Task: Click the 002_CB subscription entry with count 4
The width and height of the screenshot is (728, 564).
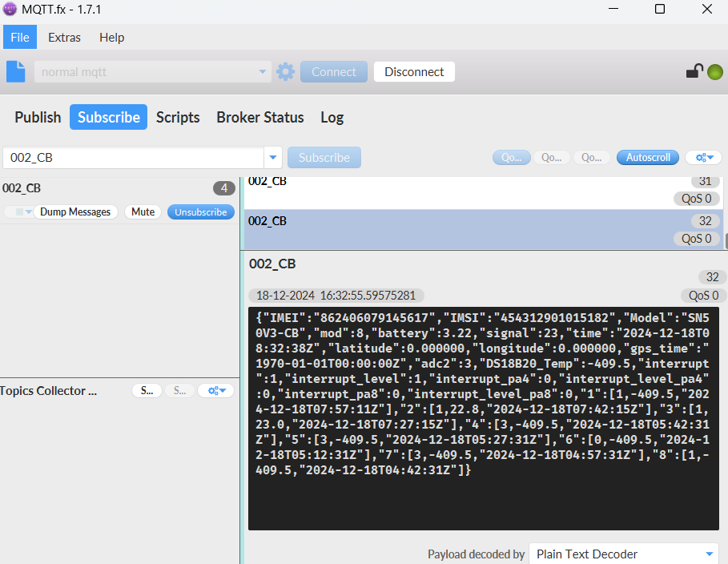Action: click(119, 199)
